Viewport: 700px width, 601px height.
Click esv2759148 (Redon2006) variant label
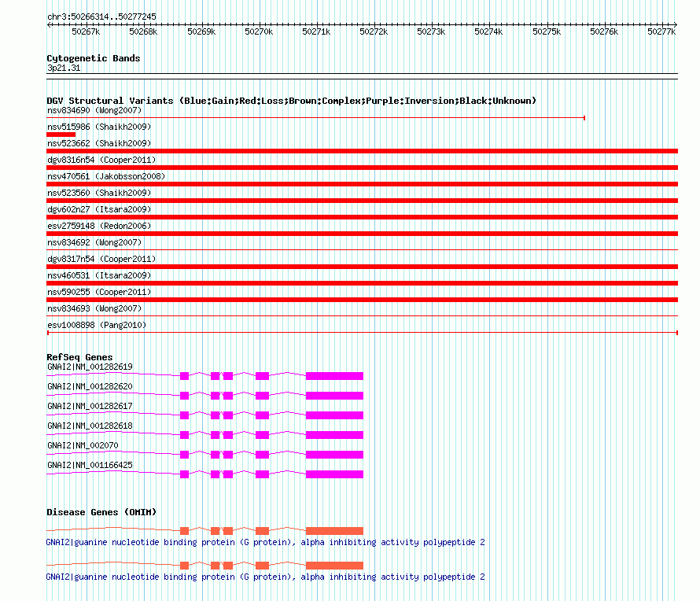pyautogui.click(x=99, y=226)
